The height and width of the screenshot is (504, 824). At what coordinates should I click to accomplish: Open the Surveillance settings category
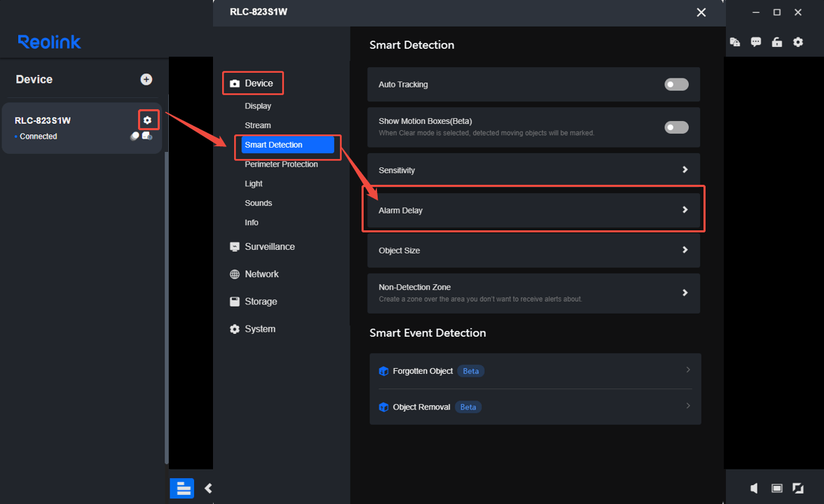pos(262,246)
